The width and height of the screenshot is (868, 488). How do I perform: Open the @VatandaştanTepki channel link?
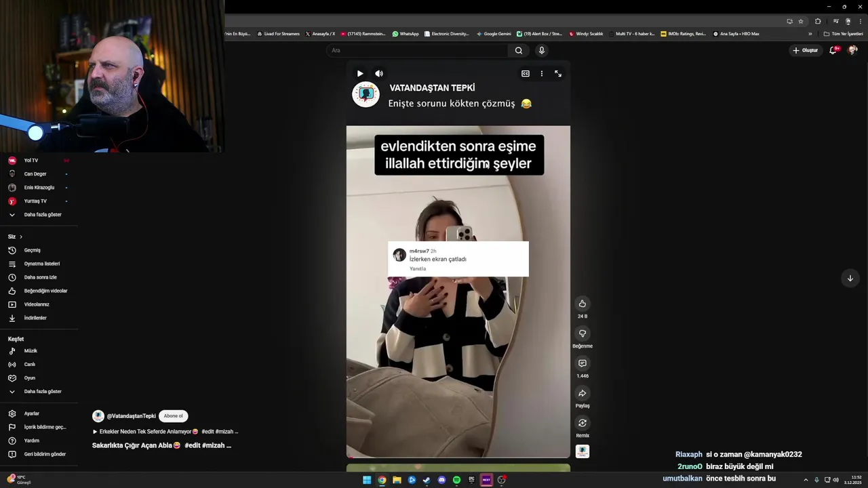[x=131, y=416]
